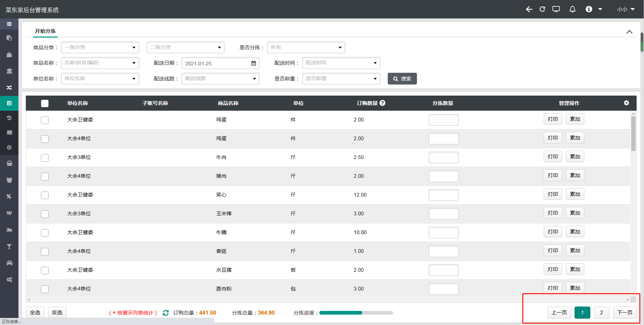644x325 pixels.
Task: Click the back arrow icon in header
Action: [x=529, y=9]
